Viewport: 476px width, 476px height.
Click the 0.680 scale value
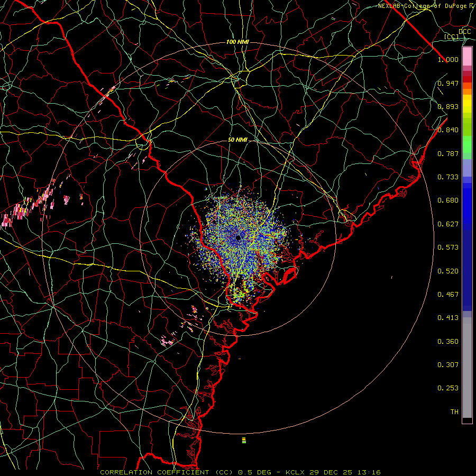[x=448, y=200]
